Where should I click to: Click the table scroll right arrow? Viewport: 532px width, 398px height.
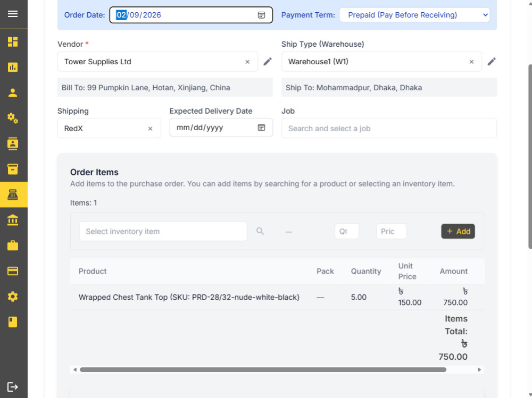coord(479,369)
